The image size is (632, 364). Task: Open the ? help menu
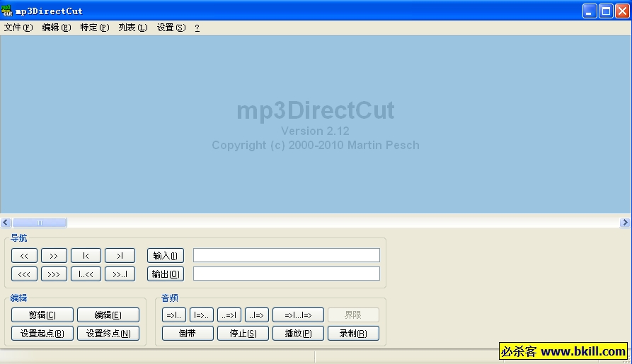[x=197, y=28]
